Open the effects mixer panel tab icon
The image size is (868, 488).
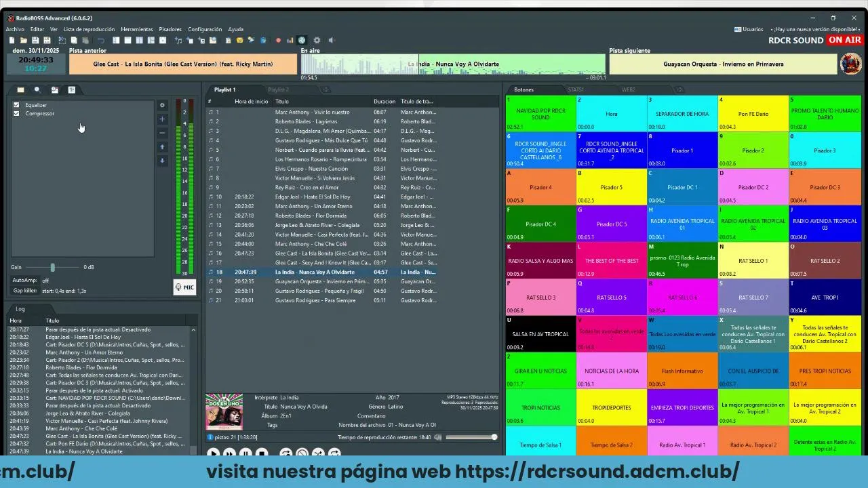tap(71, 89)
